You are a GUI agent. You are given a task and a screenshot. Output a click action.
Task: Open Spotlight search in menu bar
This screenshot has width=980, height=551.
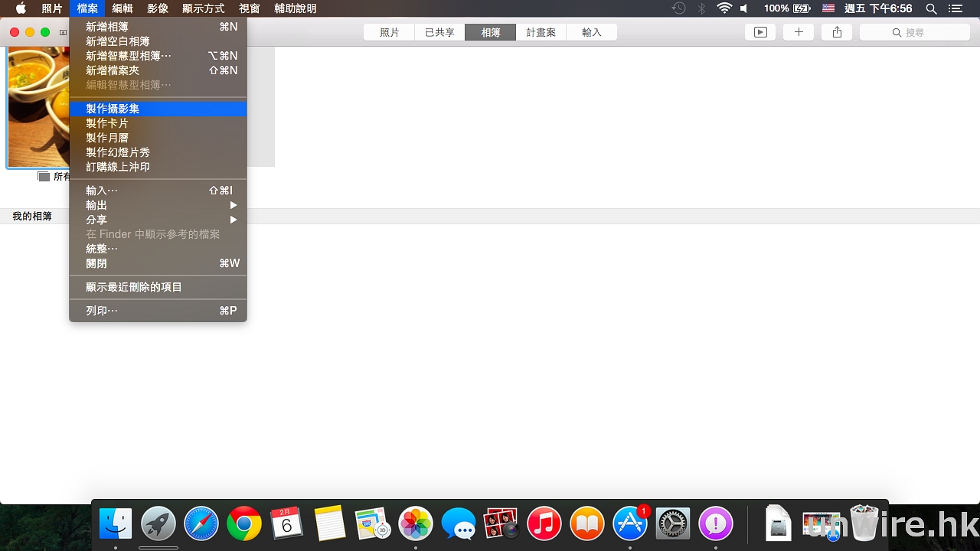coord(931,8)
